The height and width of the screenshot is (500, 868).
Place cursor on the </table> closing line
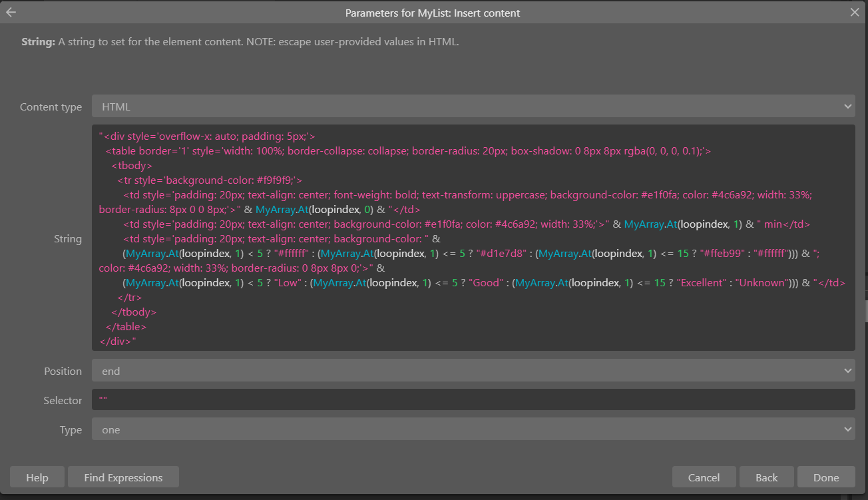[x=126, y=327]
